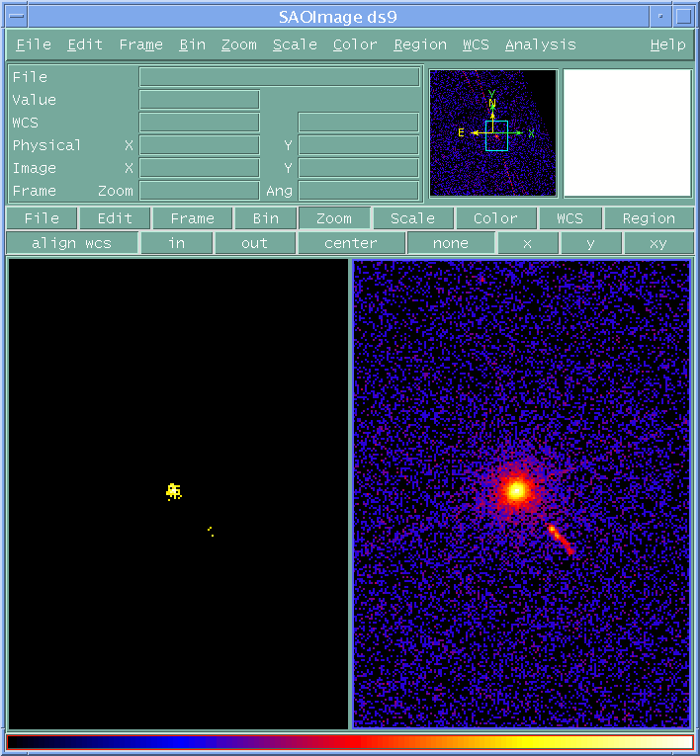700x756 pixels.
Task: Zoom out with the 'out' button
Action: [255, 243]
